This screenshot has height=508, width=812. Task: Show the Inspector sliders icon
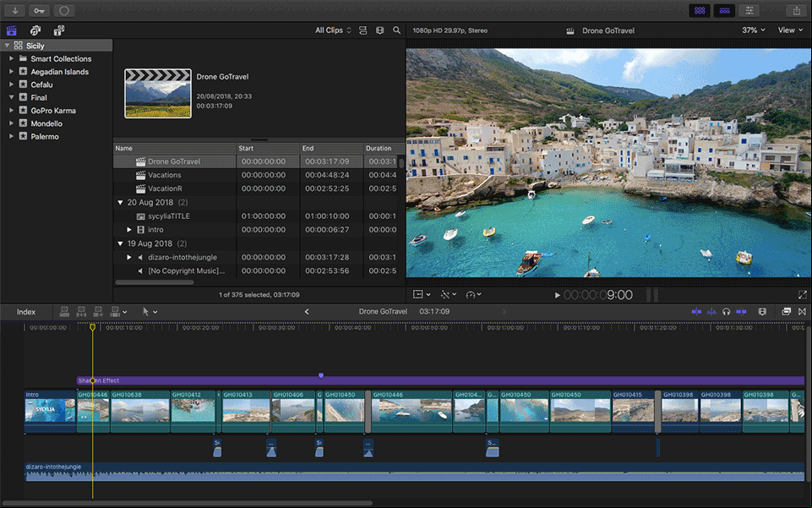749,10
